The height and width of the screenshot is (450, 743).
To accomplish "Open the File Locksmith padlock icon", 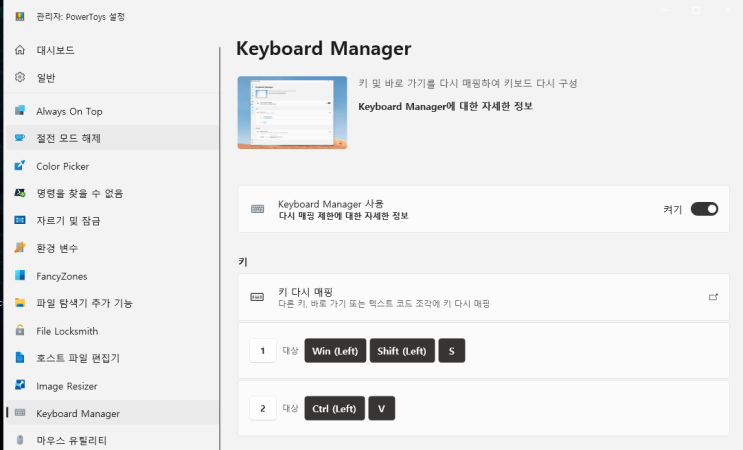I will pyautogui.click(x=19, y=331).
